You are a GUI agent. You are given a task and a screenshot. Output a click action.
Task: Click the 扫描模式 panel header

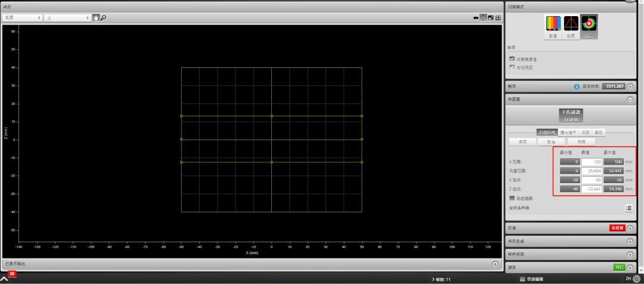coord(571,7)
